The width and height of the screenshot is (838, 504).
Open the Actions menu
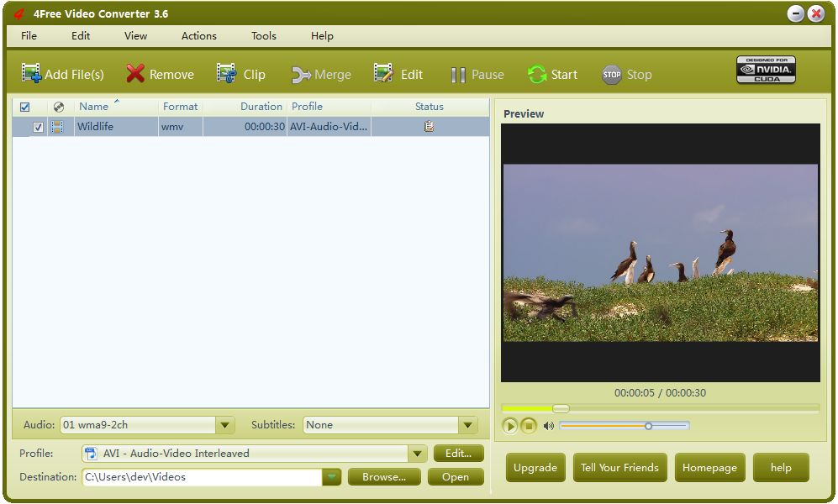tap(199, 36)
